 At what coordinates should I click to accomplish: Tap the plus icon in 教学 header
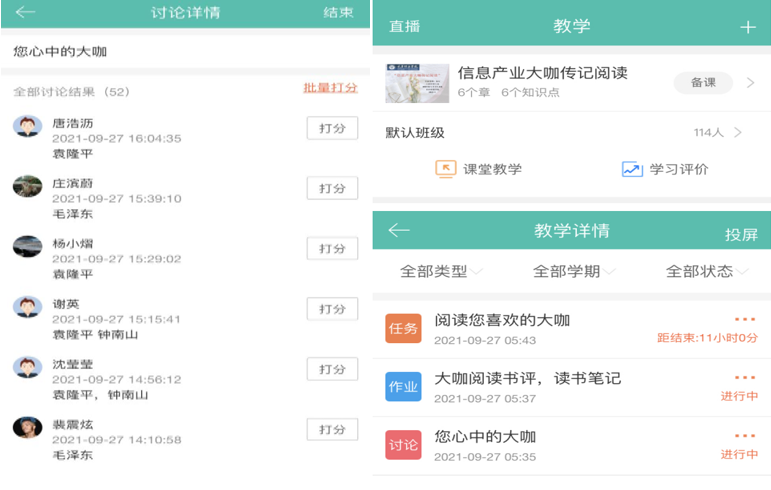(747, 27)
